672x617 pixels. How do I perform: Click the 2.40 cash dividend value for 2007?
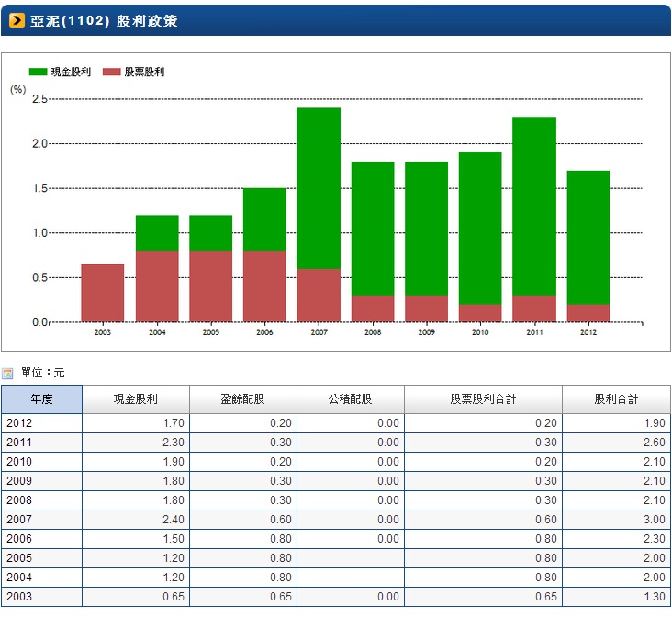(x=174, y=520)
